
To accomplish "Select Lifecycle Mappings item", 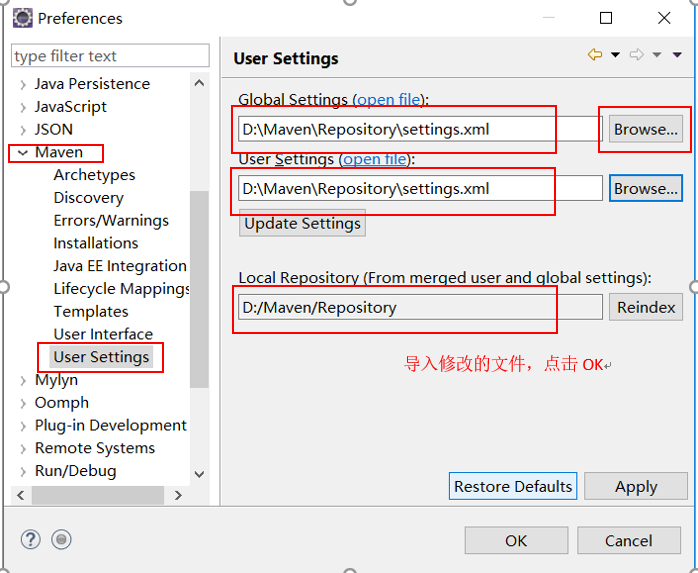I will coord(122,289).
